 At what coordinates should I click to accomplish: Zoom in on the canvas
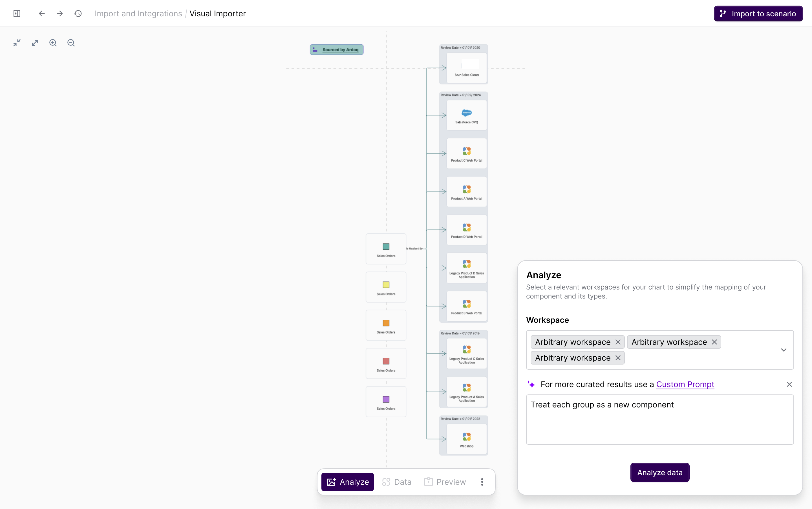(x=53, y=43)
